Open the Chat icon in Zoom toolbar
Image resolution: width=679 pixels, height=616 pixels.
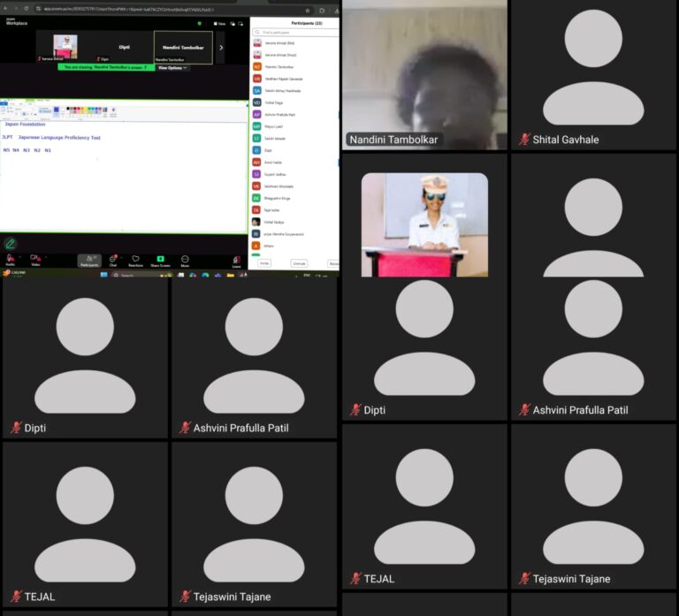click(113, 260)
